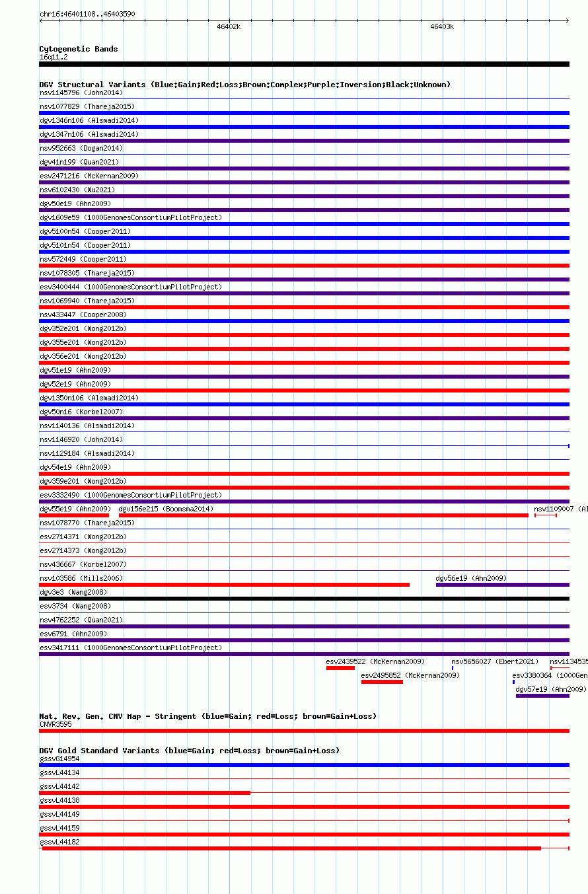Open gssvL44142 variant
588x894 pixels.
(x=59, y=786)
